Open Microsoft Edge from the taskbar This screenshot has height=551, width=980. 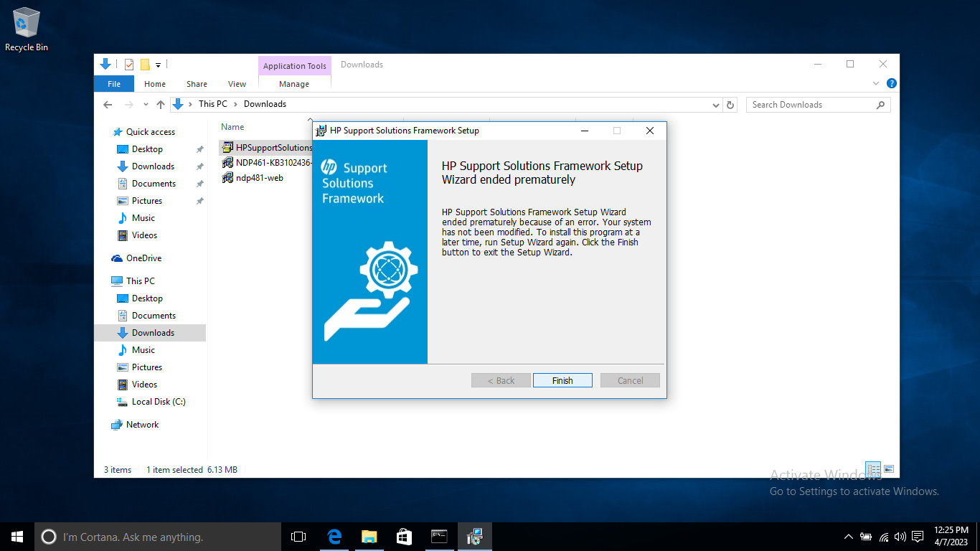click(x=334, y=536)
